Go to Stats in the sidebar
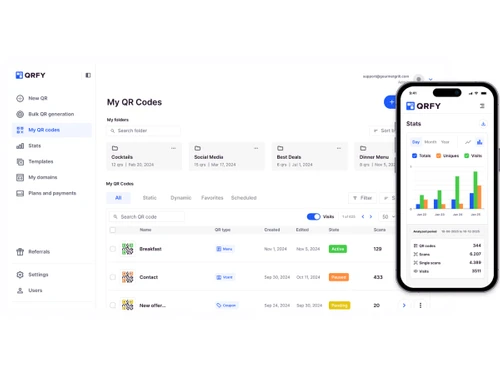The height and width of the screenshot is (375, 500). pos(52,146)
